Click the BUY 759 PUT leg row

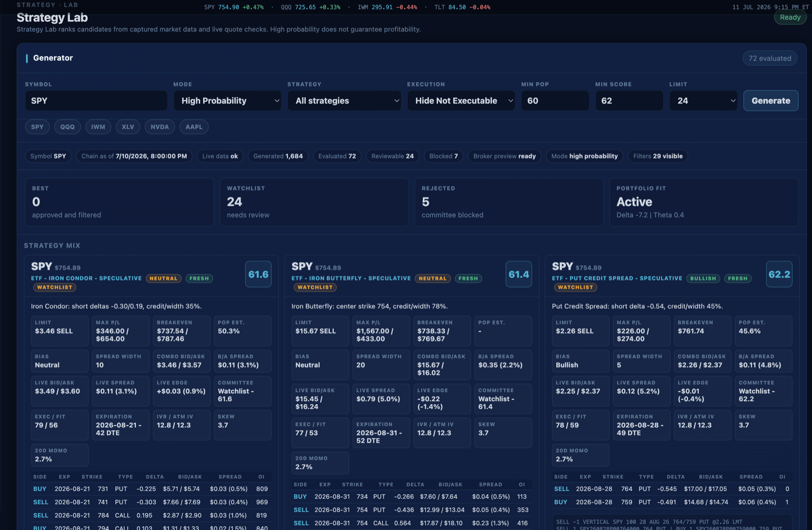(x=672, y=502)
